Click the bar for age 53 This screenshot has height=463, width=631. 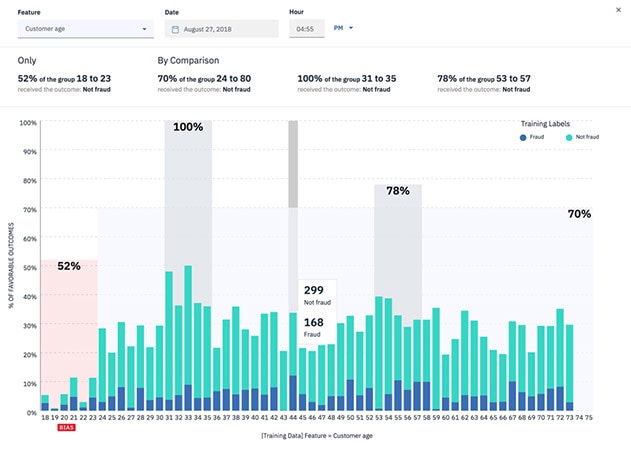point(379,353)
